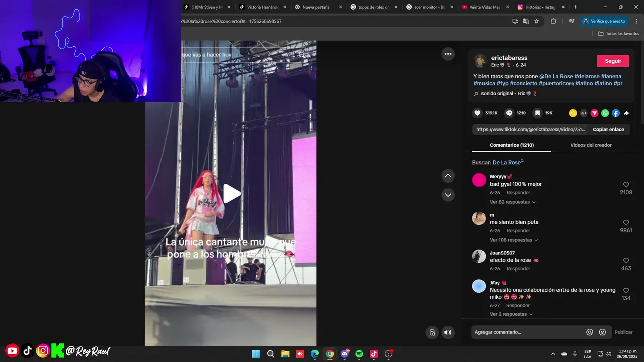
Task: Toggle the auto-scroll icon beside volume
Action: coord(432,332)
